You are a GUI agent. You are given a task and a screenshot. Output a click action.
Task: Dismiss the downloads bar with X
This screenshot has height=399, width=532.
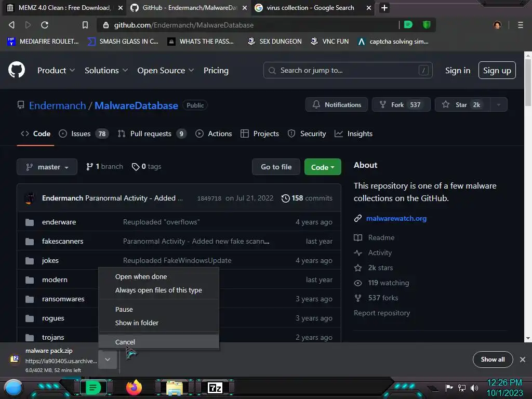point(523,360)
